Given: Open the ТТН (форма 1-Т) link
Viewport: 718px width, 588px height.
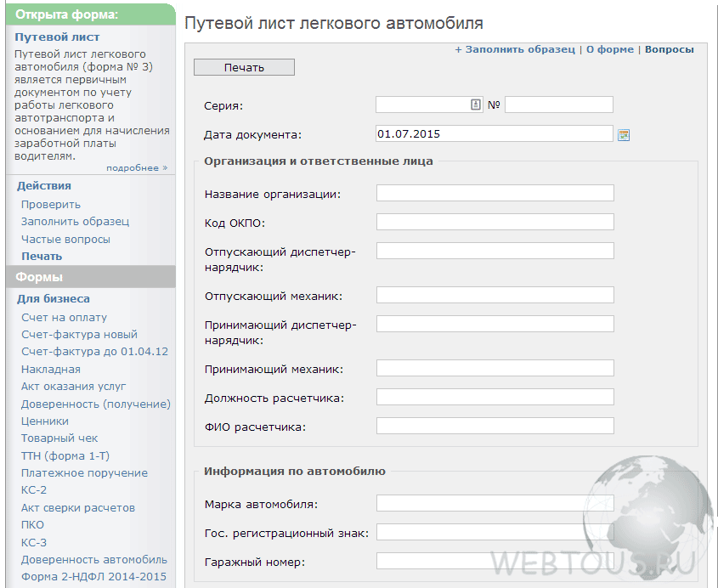Looking at the screenshot, I should pyautogui.click(x=65, y=455).
